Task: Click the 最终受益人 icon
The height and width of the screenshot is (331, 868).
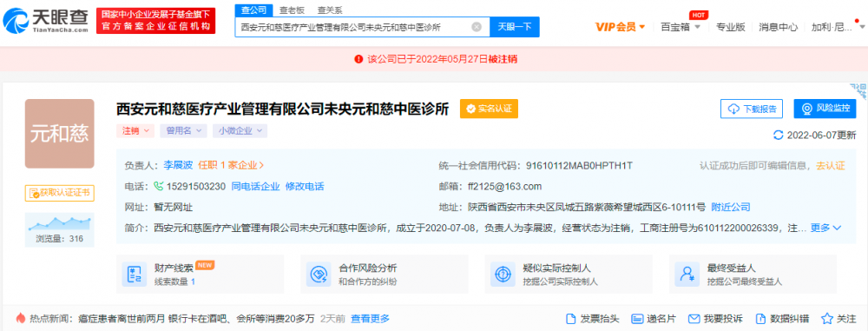Action: pyautogui.click(x=687, y=274)
